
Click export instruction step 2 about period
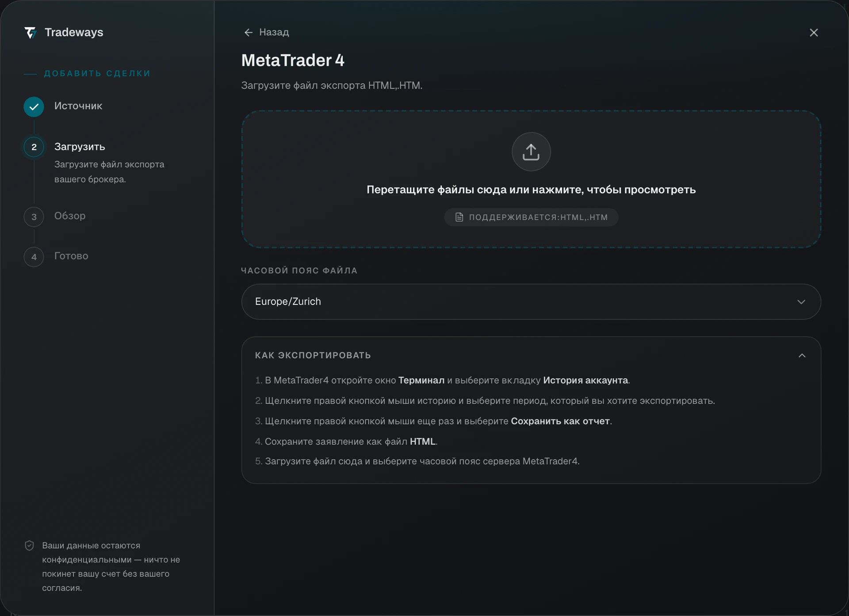(485, 401)
